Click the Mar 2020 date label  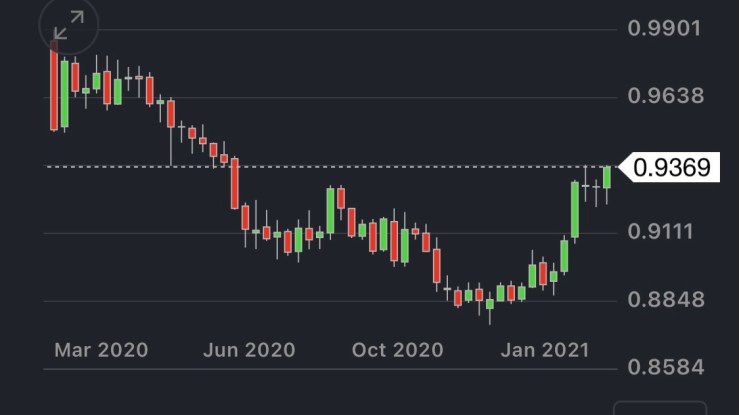coord(101,350)
